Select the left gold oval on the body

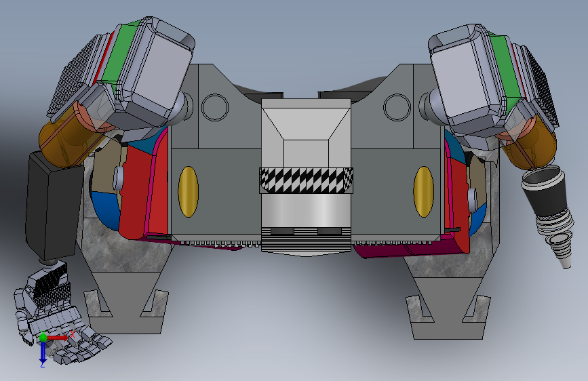(189, 192)
